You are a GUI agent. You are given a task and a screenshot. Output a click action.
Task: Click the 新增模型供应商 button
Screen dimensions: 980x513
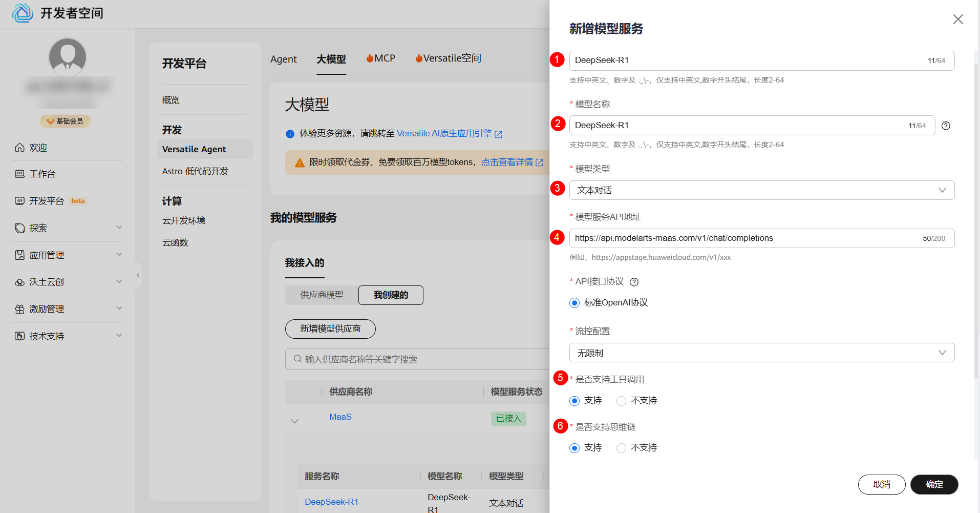pyautogui.click(x=330, y=329)
